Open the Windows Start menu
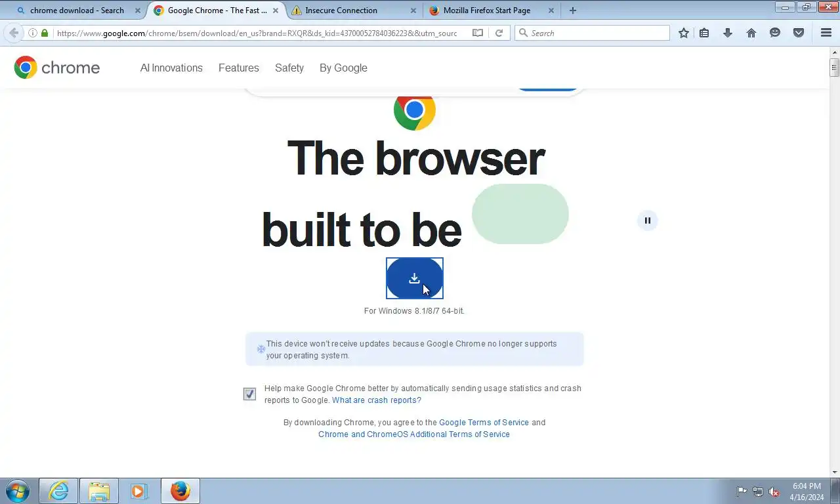This screenshot has height=504, width=840. 18,491
